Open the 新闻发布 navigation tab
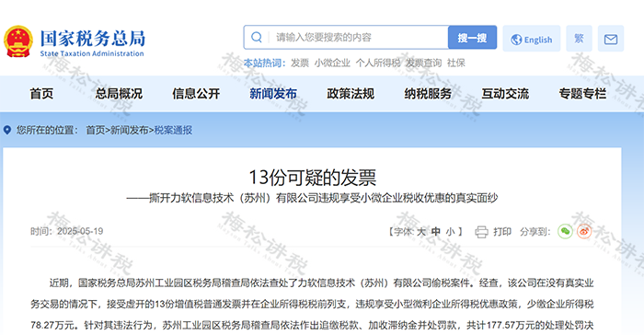 tap(273, 94)
